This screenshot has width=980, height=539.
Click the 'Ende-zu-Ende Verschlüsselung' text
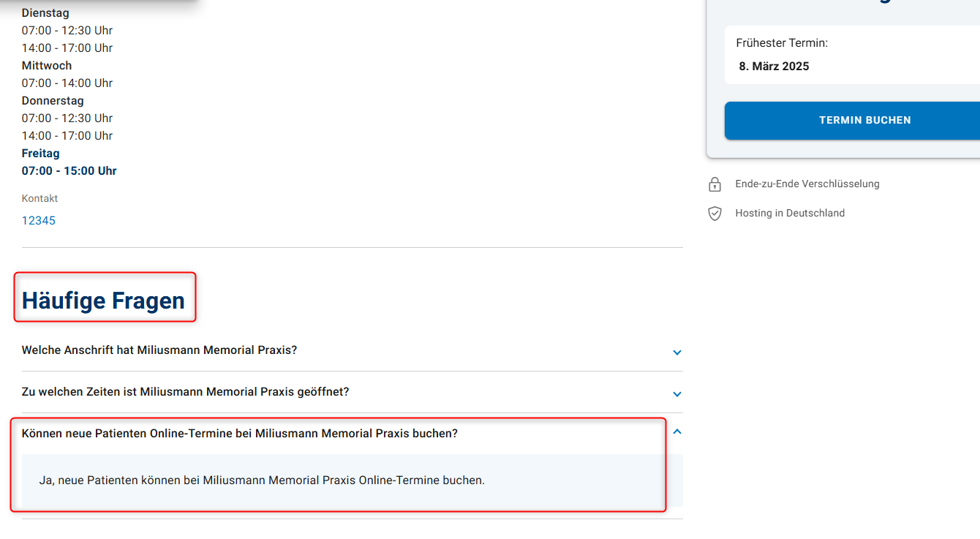pyautogui.click(x=807, y=184)
